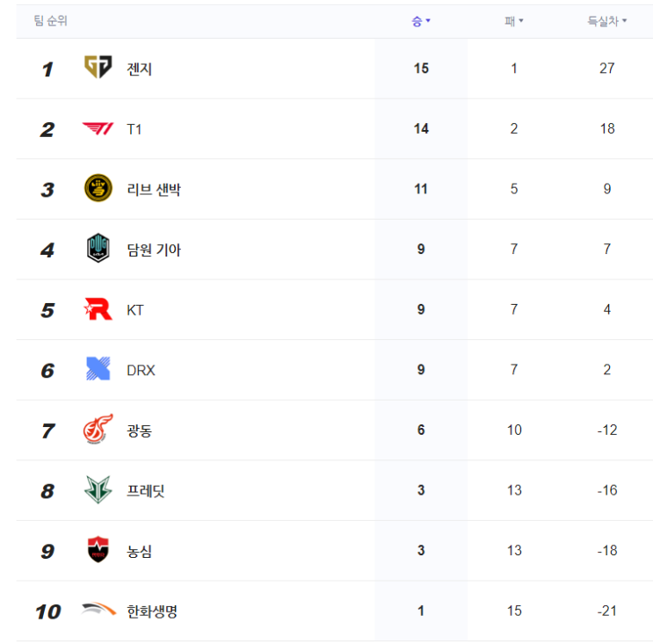Click the DRX team logo
653x644 pixels.
98,370
